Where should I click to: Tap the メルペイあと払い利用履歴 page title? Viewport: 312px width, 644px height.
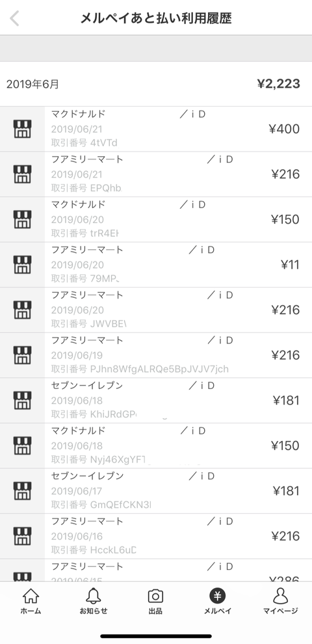(156, 18)
